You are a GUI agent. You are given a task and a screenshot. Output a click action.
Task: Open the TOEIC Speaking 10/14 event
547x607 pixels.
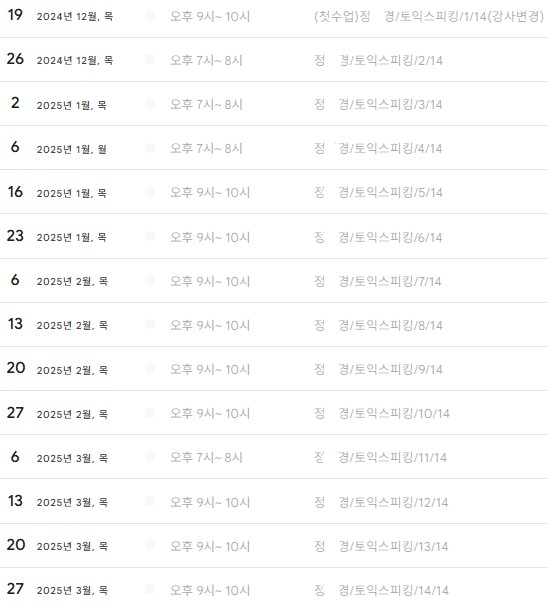click(x=382, y=413)
